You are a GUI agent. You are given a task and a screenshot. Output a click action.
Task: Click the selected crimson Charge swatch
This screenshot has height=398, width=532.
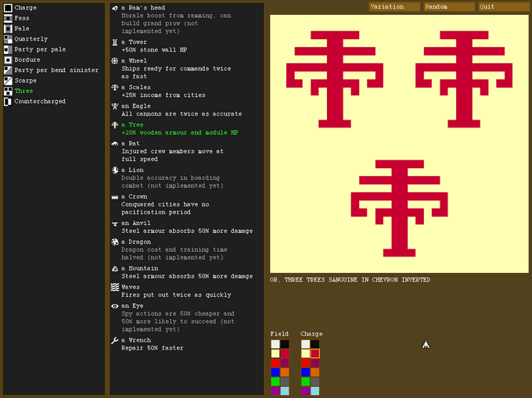(315, 353)
